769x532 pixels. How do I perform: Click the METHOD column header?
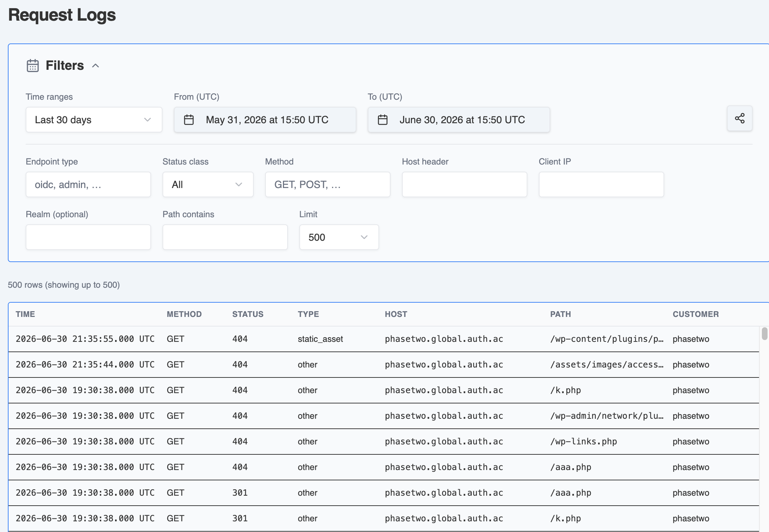click(x=184, y=314)
